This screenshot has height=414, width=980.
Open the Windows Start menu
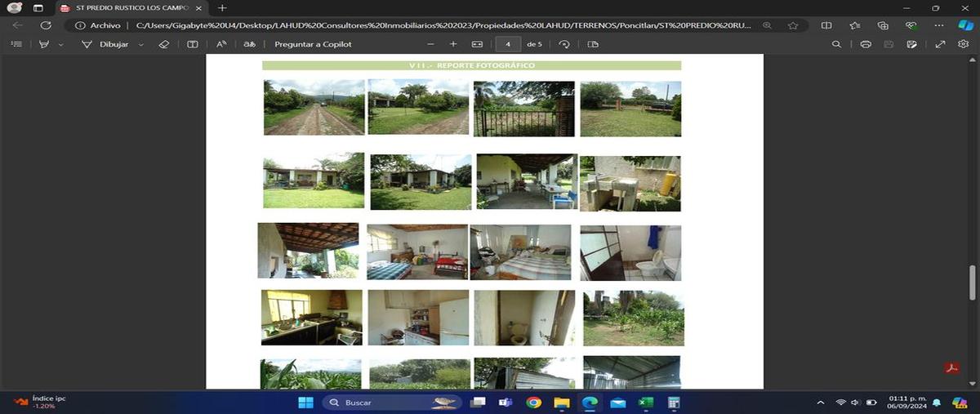click(305, 403)
